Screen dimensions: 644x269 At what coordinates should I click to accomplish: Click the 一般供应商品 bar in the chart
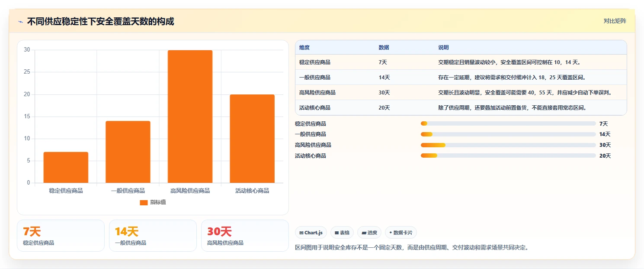pos(128,152)
